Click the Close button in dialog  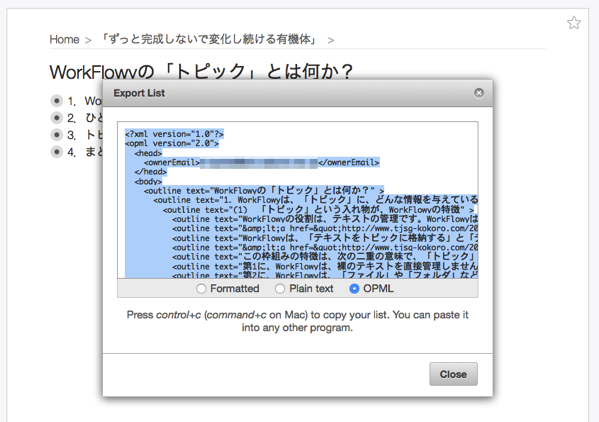click(453, 374)
